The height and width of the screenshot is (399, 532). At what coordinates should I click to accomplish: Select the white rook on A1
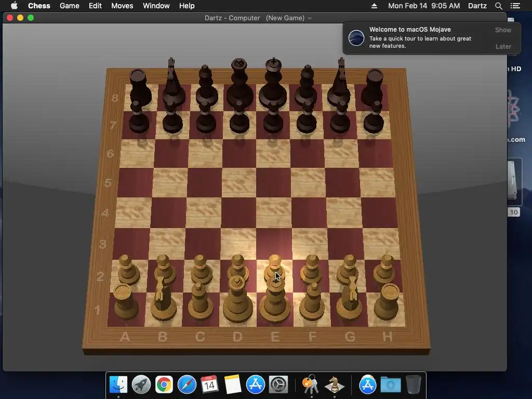(x=125, y=302)
